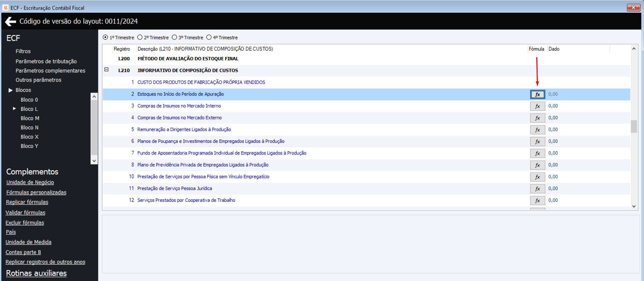Image resolution: width=644 pixels, height=281 pixels.
Task: Open the Contas parte B link
Action: point(23,252)
